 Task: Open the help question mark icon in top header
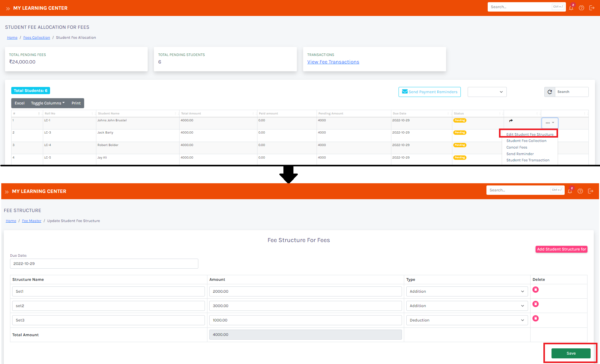point(581,8)
